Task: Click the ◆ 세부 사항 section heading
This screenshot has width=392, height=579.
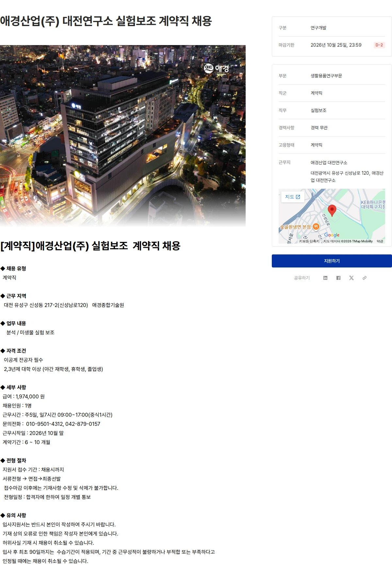Action: tap(13, 387)
